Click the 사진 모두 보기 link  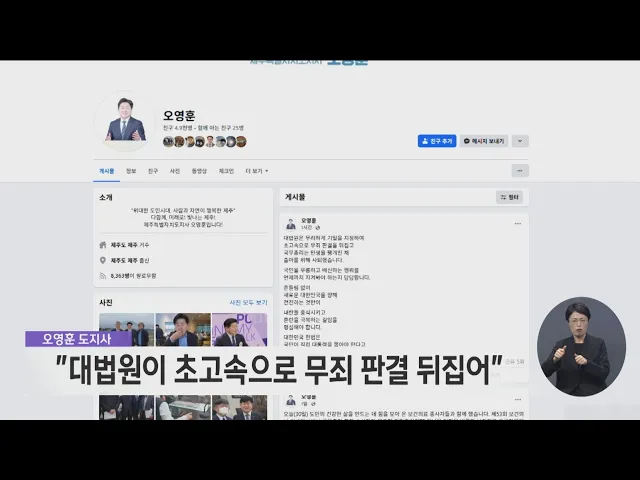click(248, 302)
